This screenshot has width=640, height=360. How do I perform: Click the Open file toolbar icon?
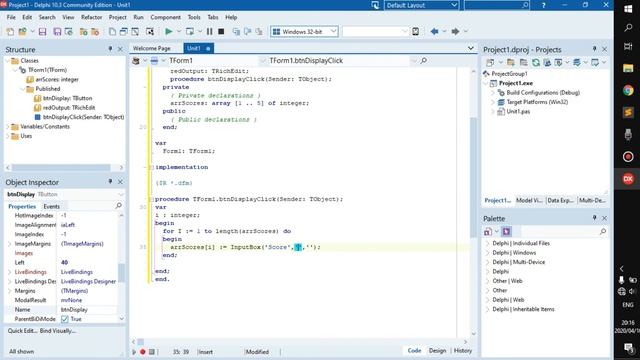[22, 31]
